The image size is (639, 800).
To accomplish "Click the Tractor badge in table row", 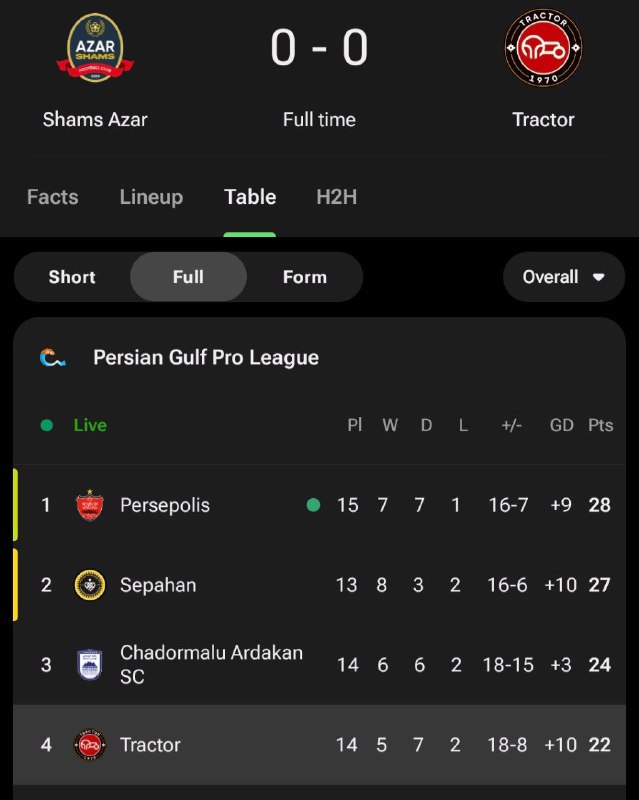I will coord(90,745).
